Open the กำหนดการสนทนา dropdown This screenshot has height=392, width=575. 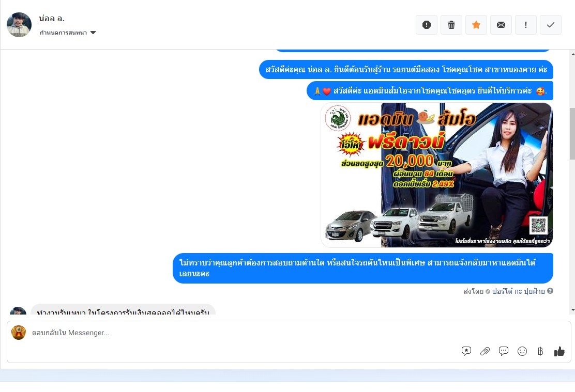tap(68, 33)
